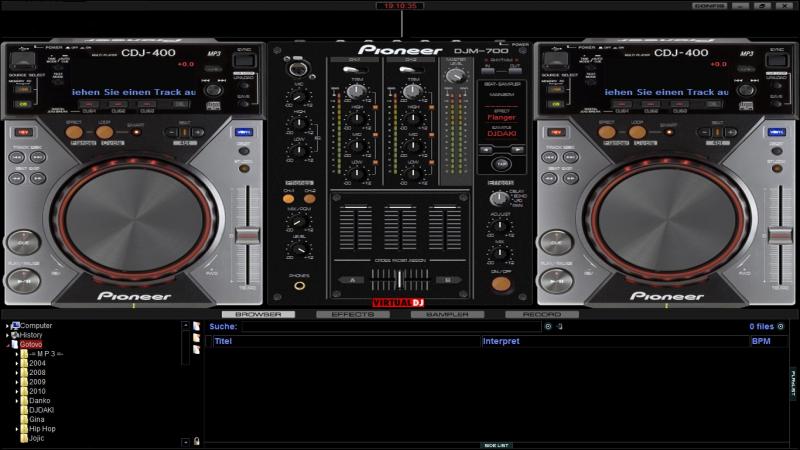This screenshot has height=450, width=800.
Task: Expand the History tree node
Action: [x=7, y=335]
